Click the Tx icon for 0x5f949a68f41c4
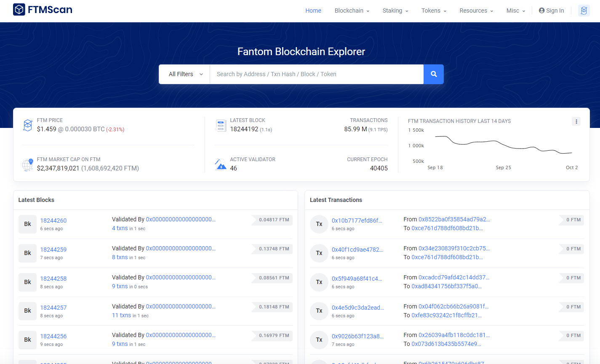Image resolution: width=600 pixels, height=364 pixels. pos(319,282)
